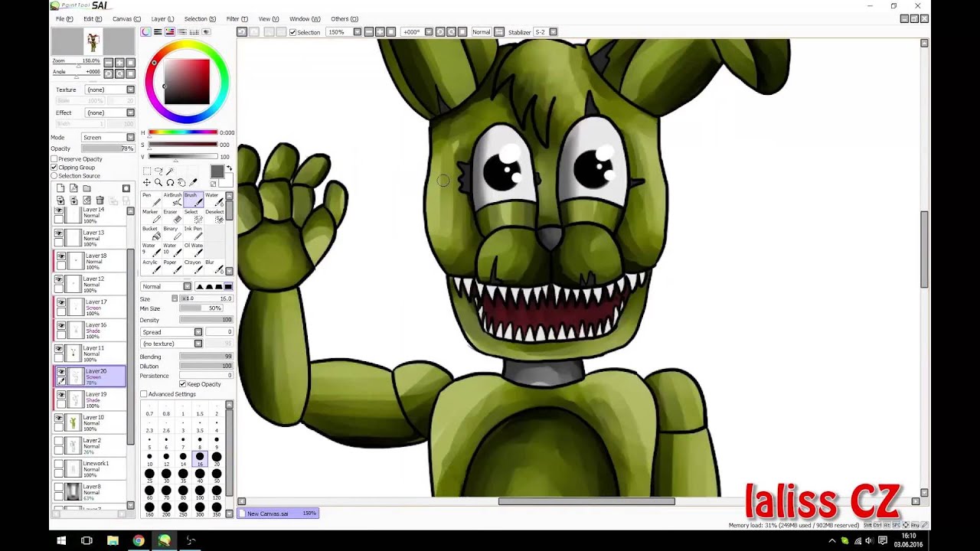Image resolution: width=980 pixels, height=551 pixels.
Task: Open the Canvas menu
Action: pos(126,19)
